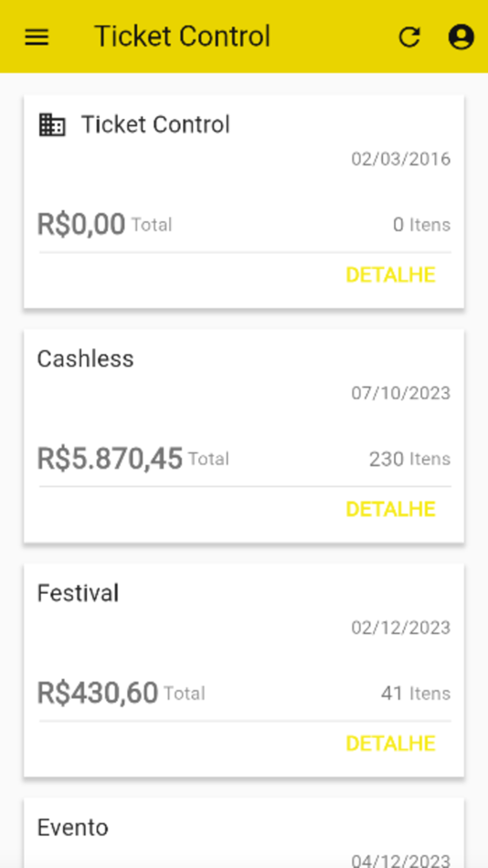View DETALHE of the Festival card

[390, 743]
